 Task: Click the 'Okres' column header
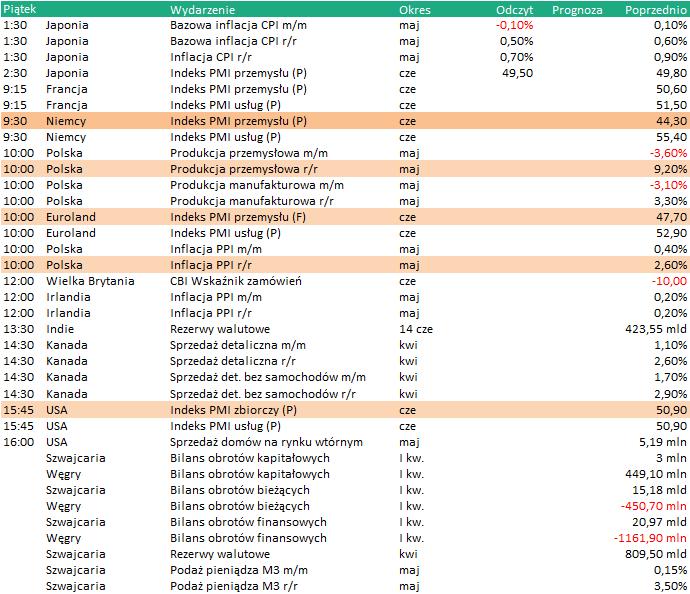click(x=415, y=10)
